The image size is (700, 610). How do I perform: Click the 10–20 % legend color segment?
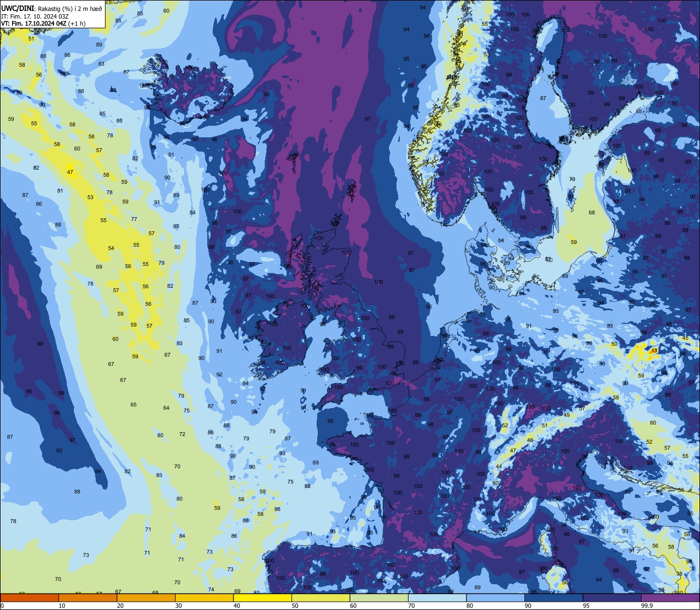coord(87,597)
